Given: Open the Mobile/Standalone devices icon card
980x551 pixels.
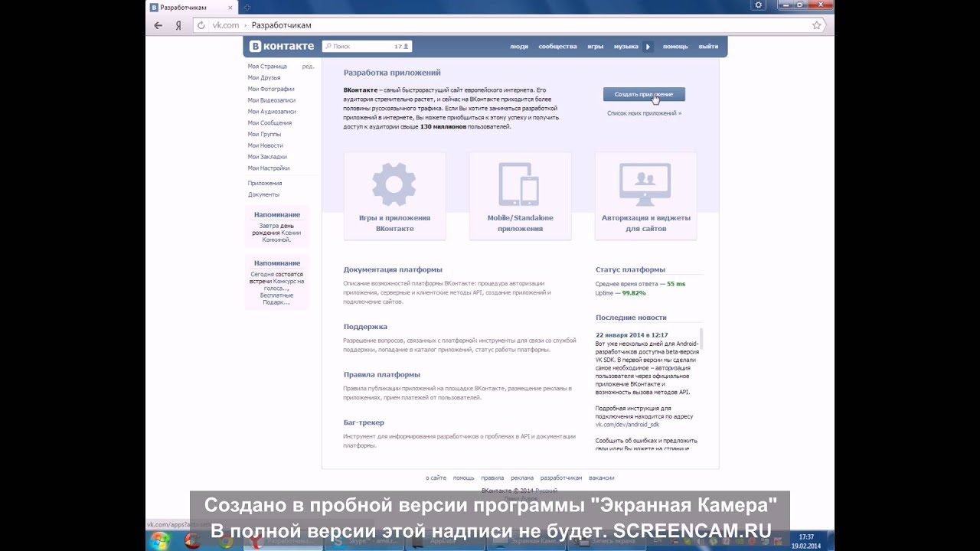Looking at the screenshot, I should [x=520, y=184].
